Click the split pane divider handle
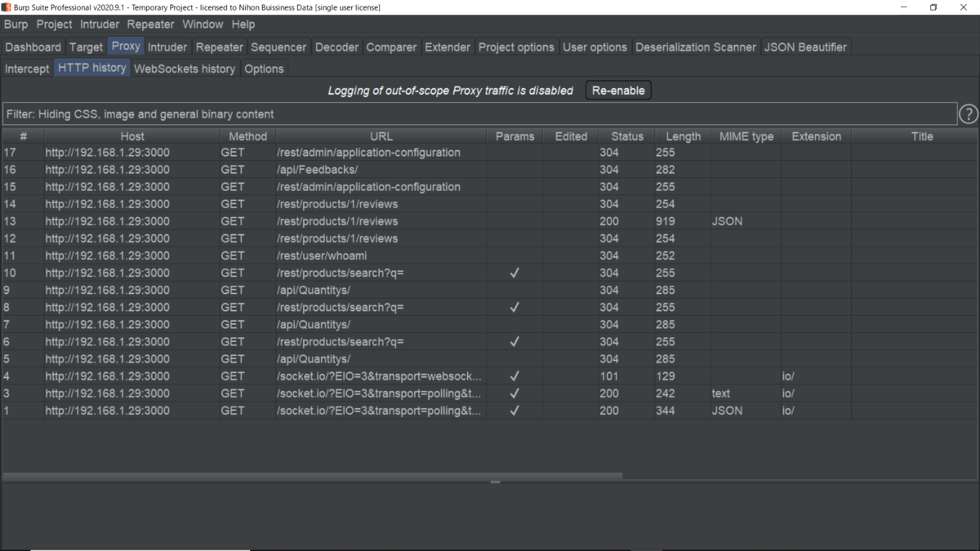Image resolution: width=980 pixels, height=551 pixels. 495,482
